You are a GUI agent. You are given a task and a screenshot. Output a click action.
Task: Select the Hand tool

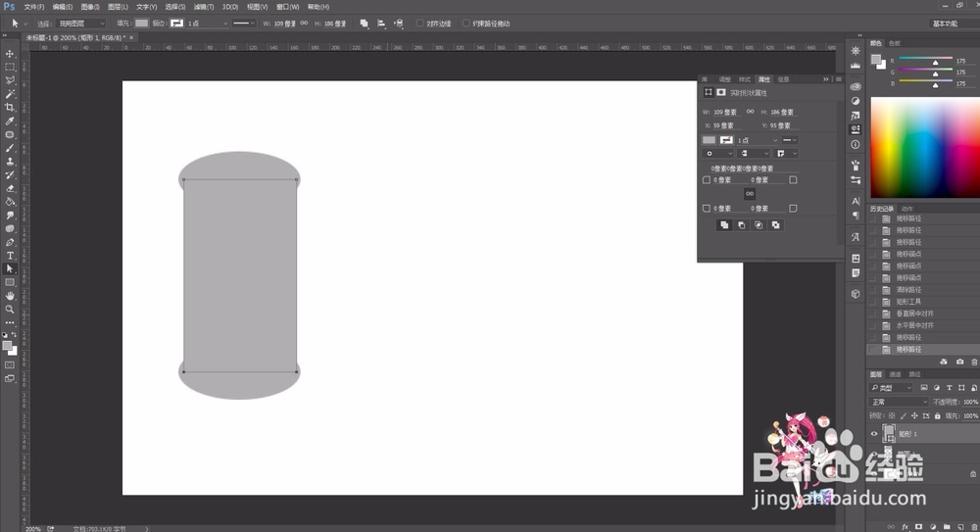point(10,296)
